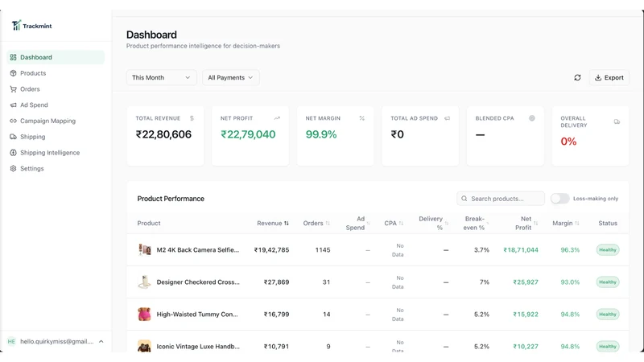The image size is (644, 362).
Task: Open M2 4K Back Camera Selfie product name
Action: pyautogui.click(x=197, y=250)
